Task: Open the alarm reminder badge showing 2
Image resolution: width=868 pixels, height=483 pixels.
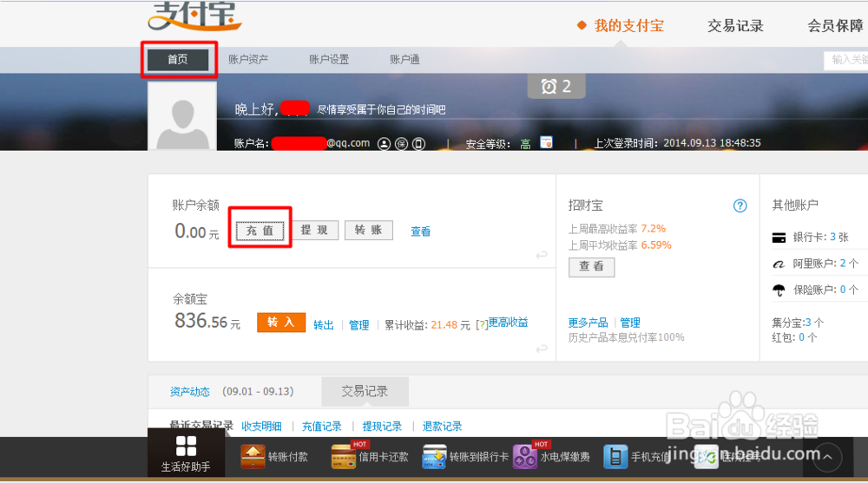Action: (x=556, y=87)
